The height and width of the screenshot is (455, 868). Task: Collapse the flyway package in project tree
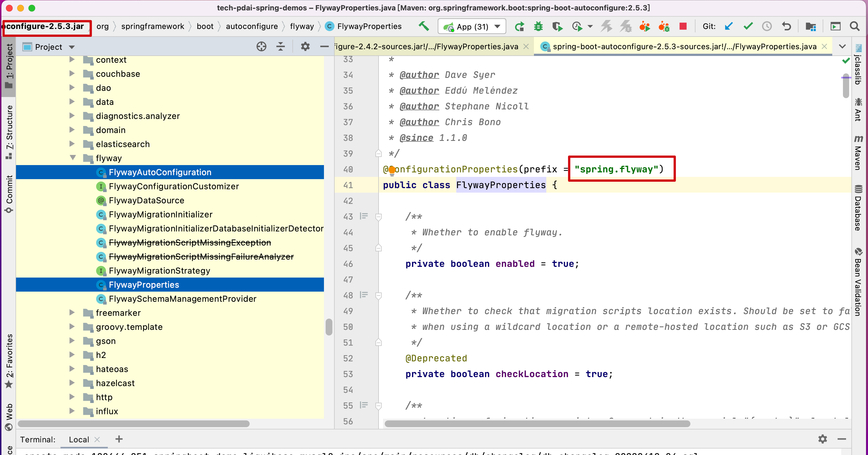(70, 158)
